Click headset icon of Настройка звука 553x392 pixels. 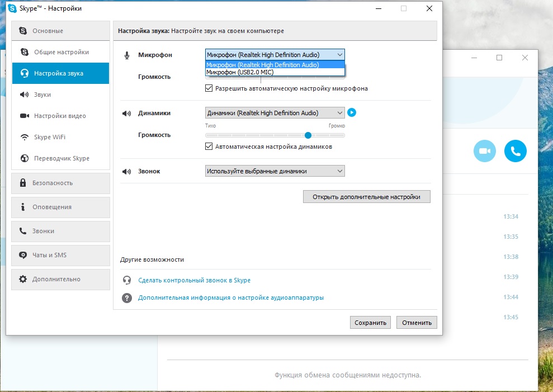pos(25,73)
